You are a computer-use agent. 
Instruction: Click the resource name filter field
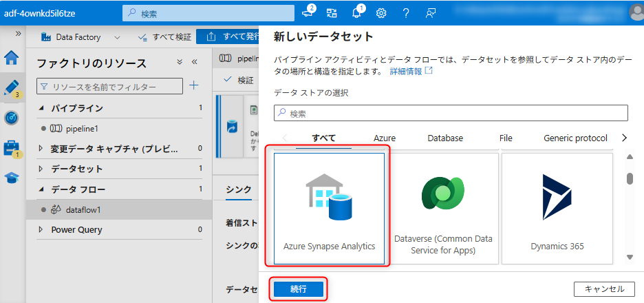tap(109, 87)
